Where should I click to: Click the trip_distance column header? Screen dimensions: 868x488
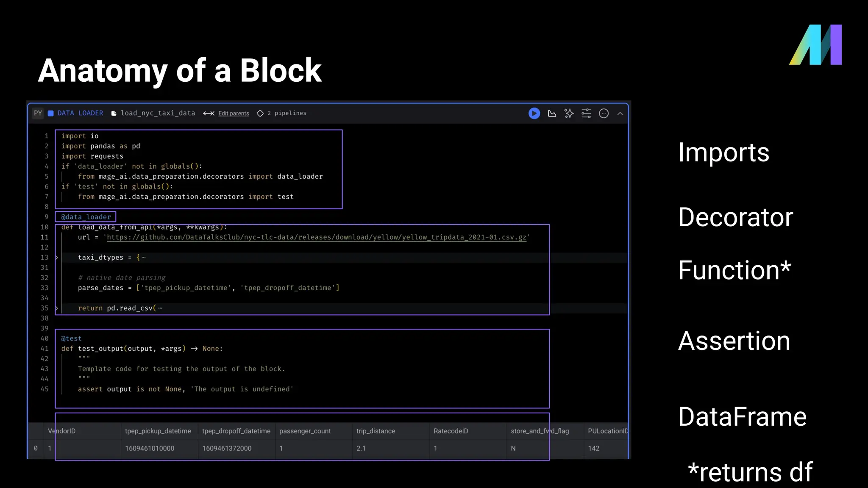point(376,431)
